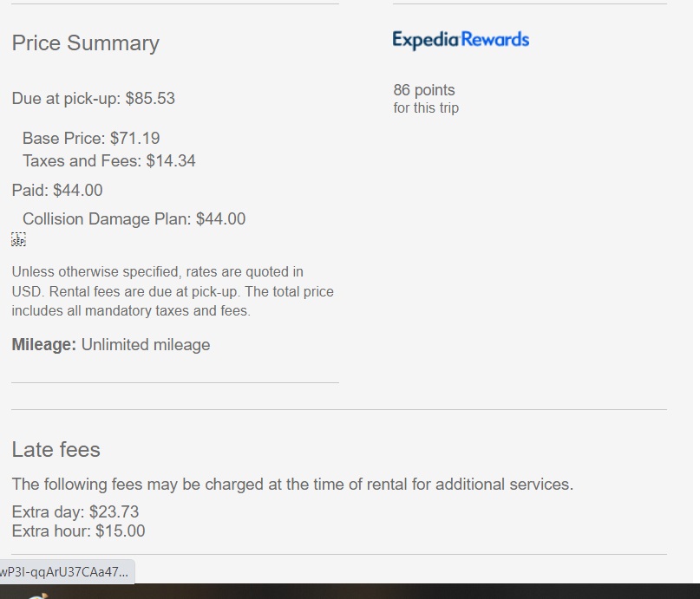
Task: Click the Expedia Rewards logo
Action: pos(460,40)
